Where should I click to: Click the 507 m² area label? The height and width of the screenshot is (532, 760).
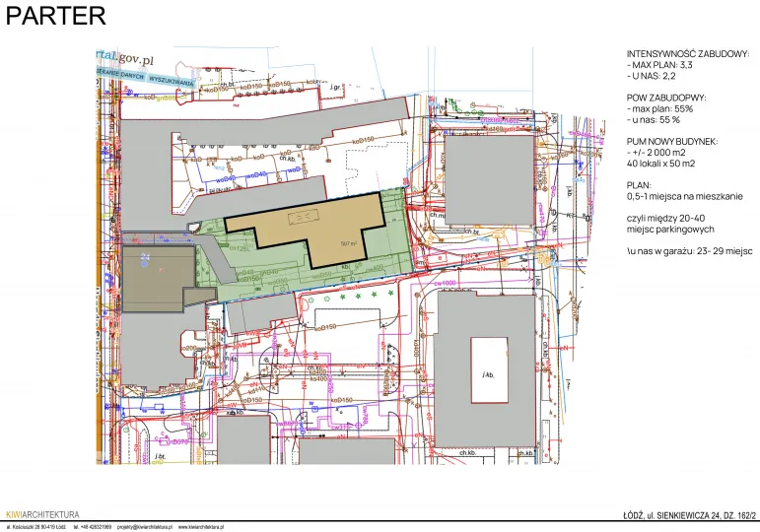(x=347, y=242)
